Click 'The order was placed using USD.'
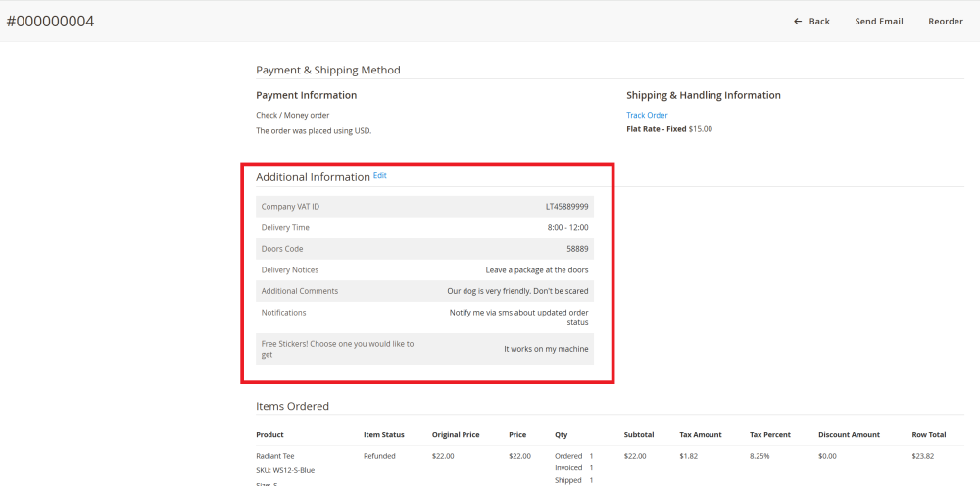This screenshot has width=980, height=486. [x=314, y=131]
